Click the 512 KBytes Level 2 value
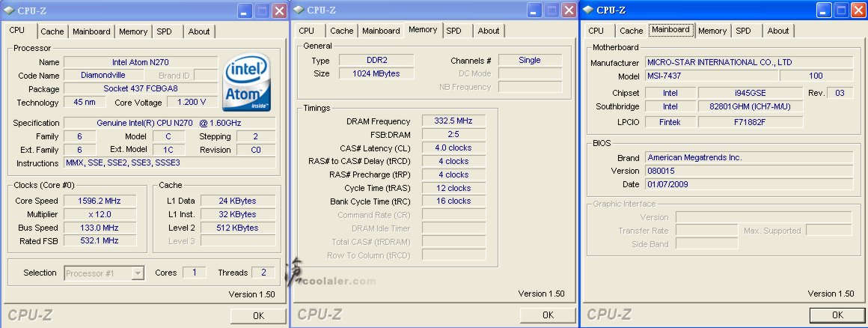The height and width of the screenshot is (328, 868). [x=238, y=227]
